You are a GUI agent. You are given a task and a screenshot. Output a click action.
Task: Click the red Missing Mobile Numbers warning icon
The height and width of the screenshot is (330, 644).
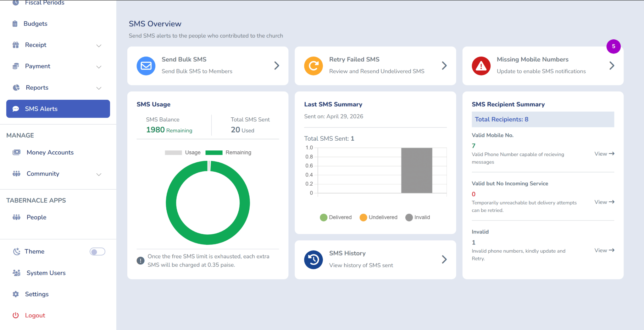tap(481, 66)
